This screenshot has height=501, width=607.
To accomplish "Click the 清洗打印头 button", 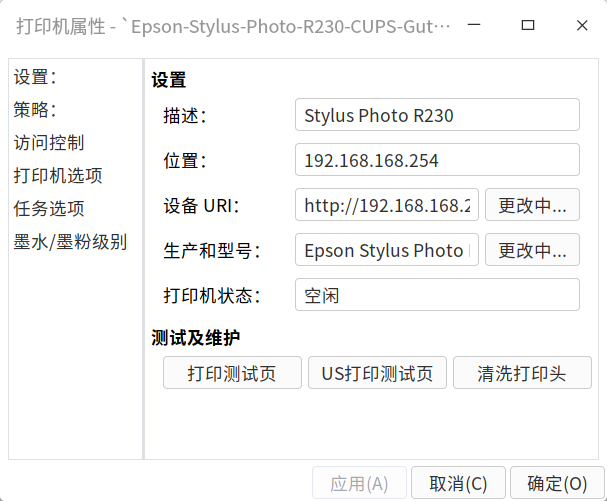I will pyautogui.click(x=522, y=373).
